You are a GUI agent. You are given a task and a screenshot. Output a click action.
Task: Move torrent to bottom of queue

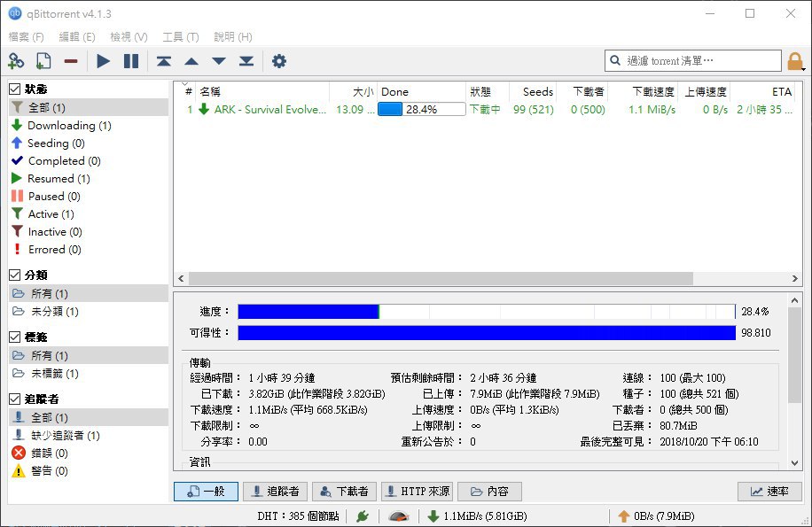(x=246, y=61)
